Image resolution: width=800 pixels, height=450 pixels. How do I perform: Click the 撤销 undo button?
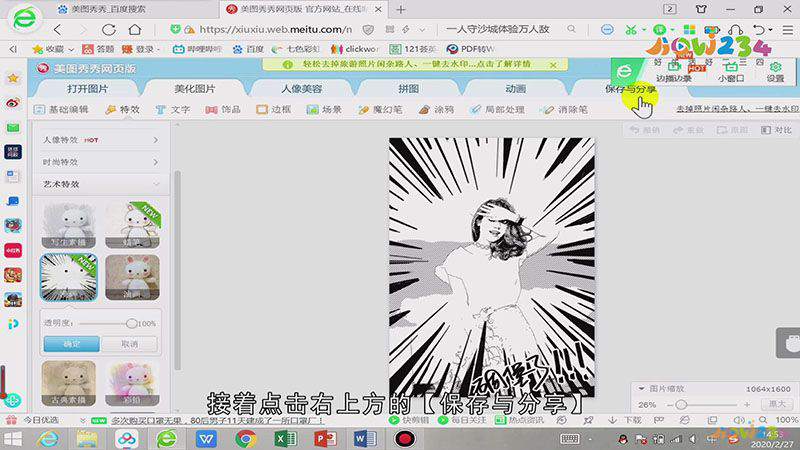644,130
